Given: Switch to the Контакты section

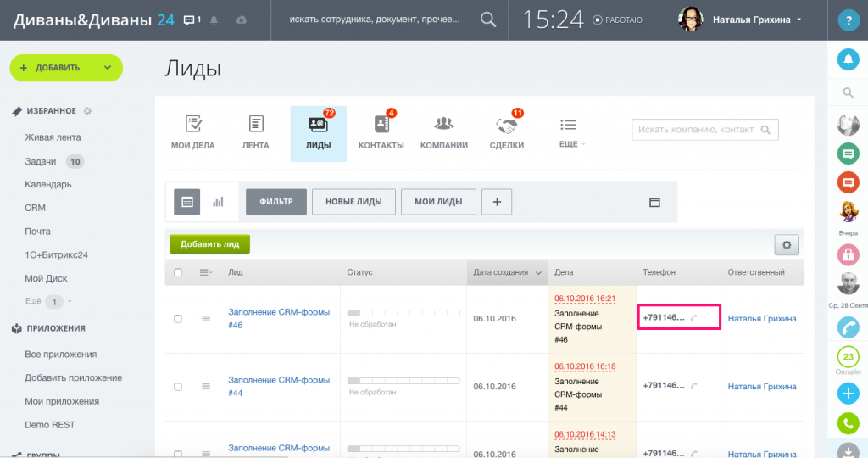Looking at the screenshot, I should click(x=381, y=133).
